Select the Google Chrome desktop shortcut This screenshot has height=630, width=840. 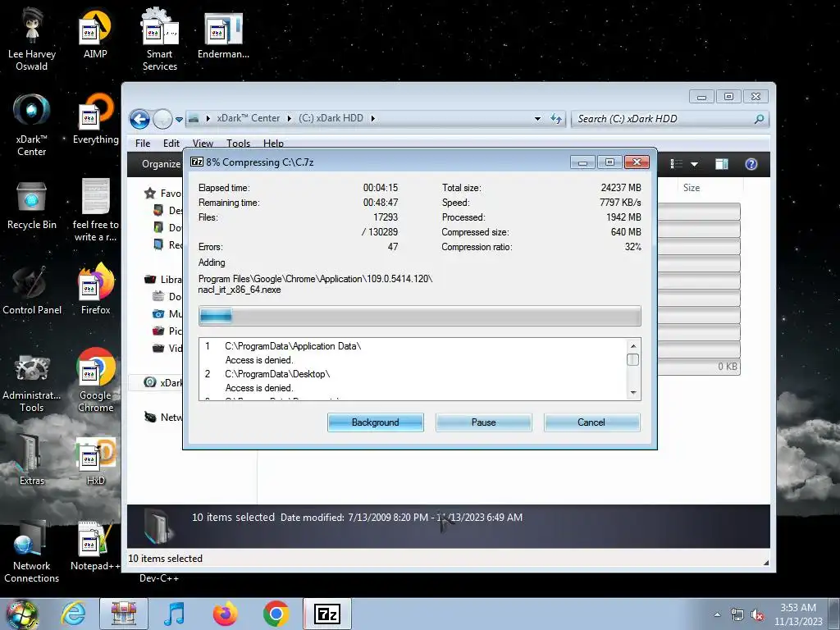point(95,381)
